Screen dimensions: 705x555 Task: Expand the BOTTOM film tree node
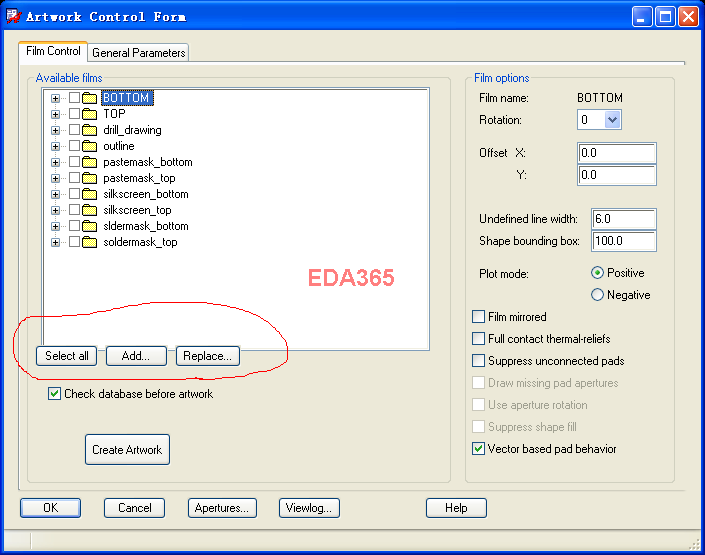(55, 98)
